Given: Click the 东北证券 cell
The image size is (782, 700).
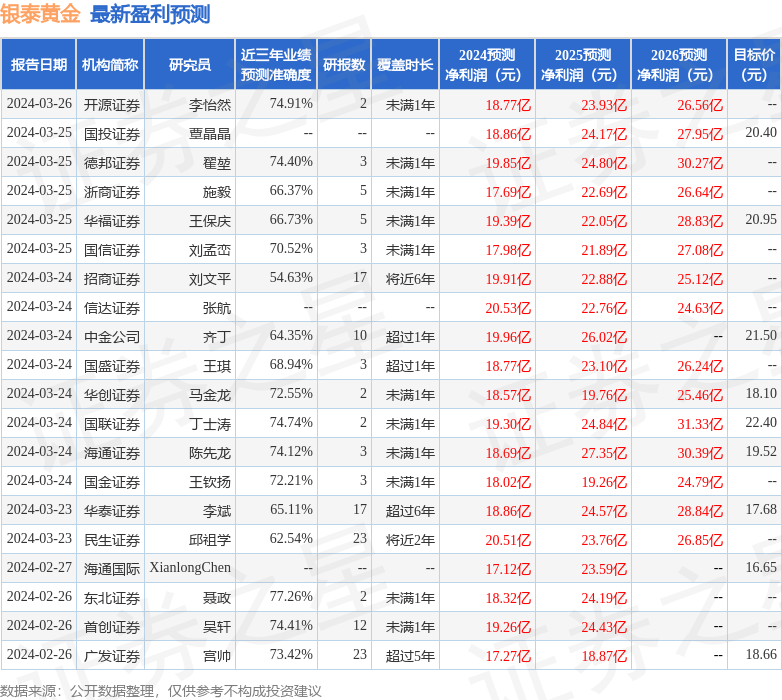Looking at the screenshot, I should 112,597.
